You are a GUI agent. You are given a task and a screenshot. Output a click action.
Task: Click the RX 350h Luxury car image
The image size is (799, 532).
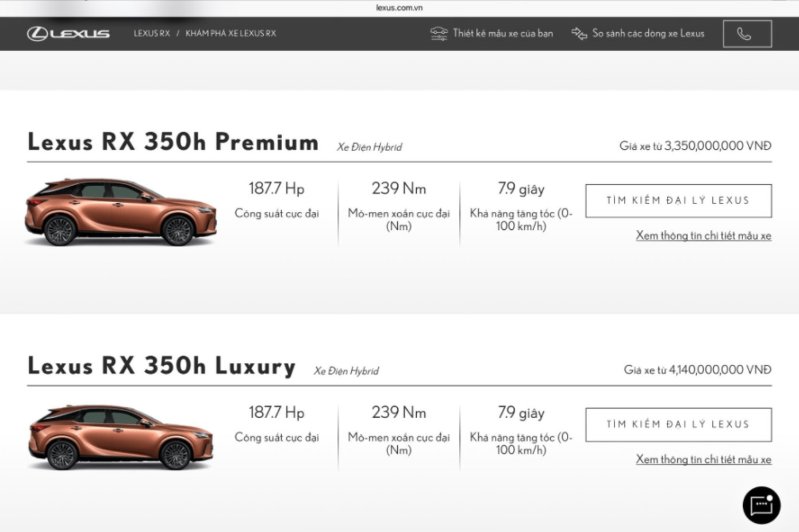pyautogui.click(x=121, y=437)
